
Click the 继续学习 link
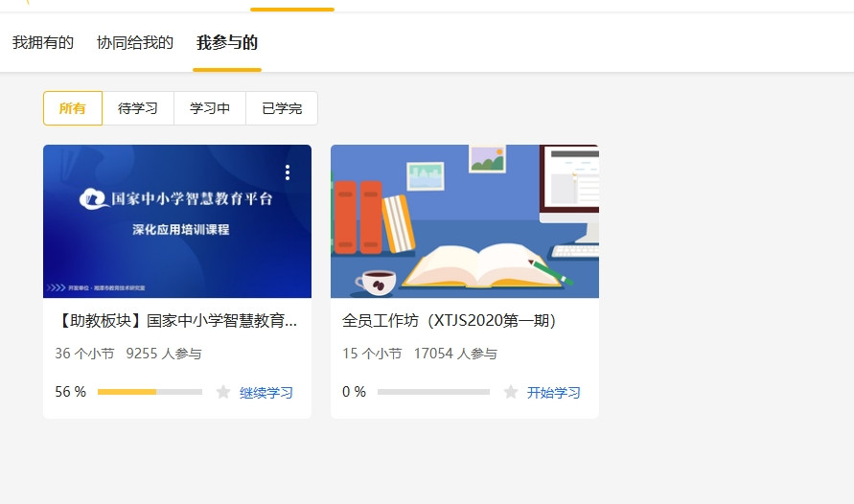point(266,393)
